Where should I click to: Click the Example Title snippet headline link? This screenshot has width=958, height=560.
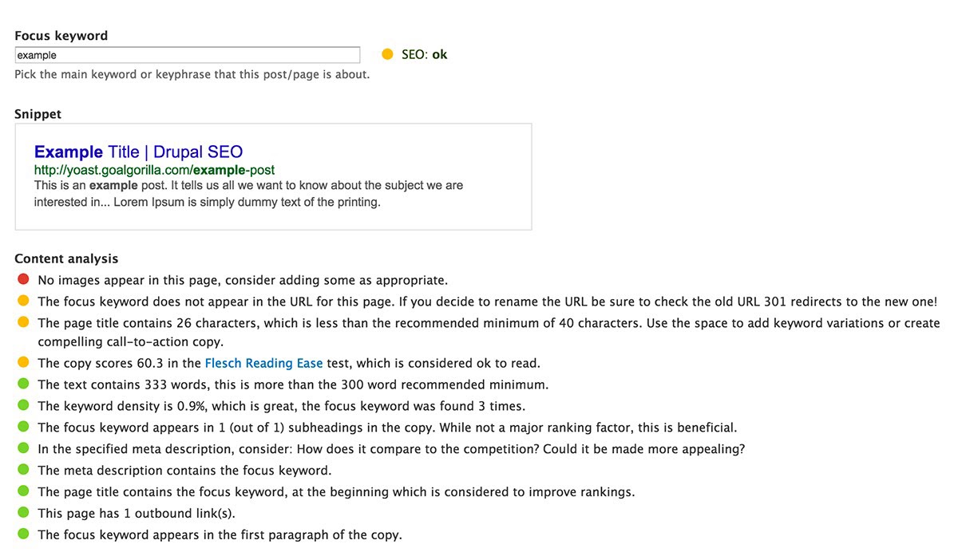pyautogui.click(x=137, y=152)
